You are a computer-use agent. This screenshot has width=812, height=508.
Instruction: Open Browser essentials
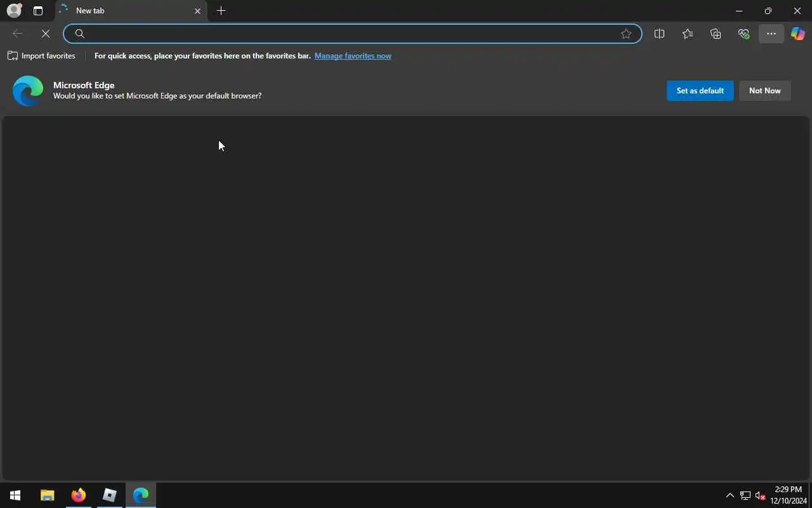(743, 34)
